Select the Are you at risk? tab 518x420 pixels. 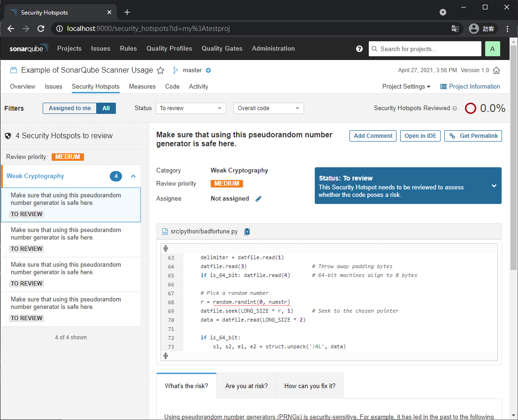click(246, 386)
